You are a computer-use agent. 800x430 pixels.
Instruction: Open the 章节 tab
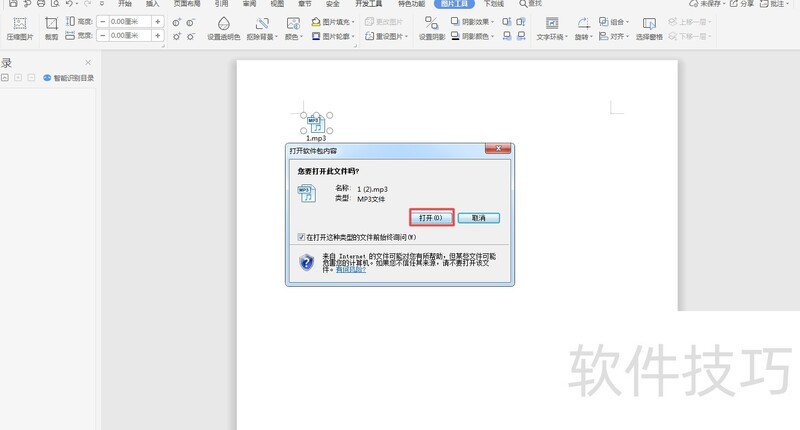pyautogui.click(x=305, y=4)
